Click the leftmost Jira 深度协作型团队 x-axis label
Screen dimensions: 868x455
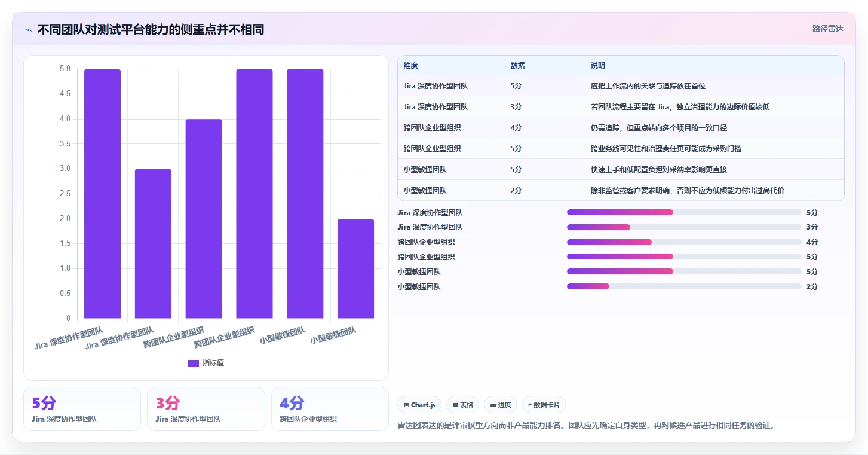[x=69, y=338]
